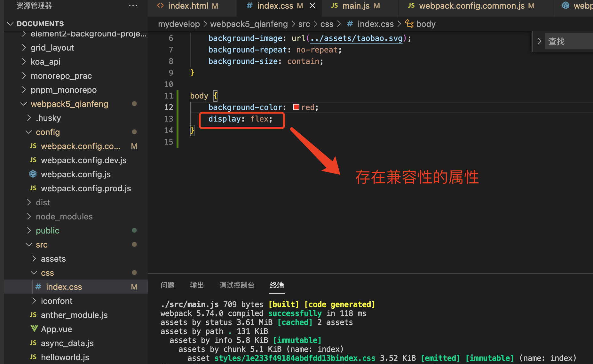The image size is (593, 364).
Task: Open the webpack.config.common.js tab
Action: tap(471, 6)
